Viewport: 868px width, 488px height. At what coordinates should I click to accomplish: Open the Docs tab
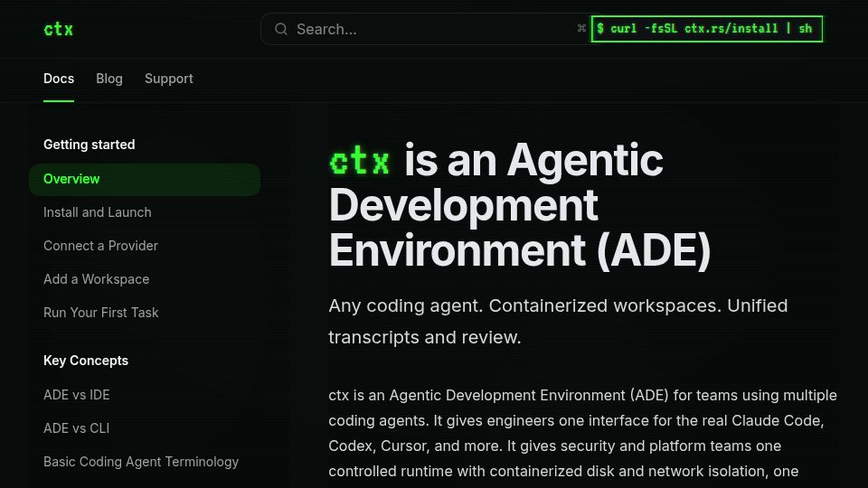pyautogui.click(x=59, y=79)
